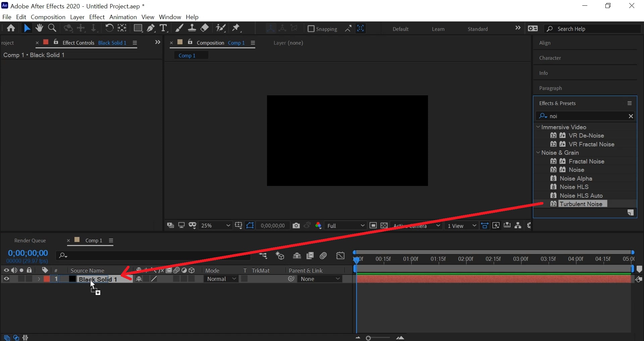This screenshot has width=644, height=341.
Task: Open the Parent None dropdown
Action: [x=320, y=279]
